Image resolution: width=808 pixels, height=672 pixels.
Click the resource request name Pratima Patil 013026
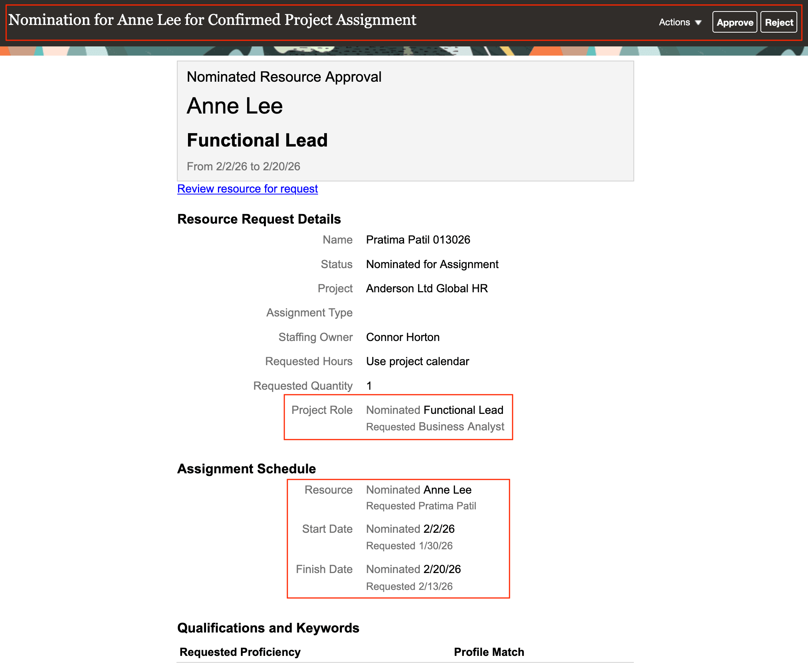(x=418, y=239)
